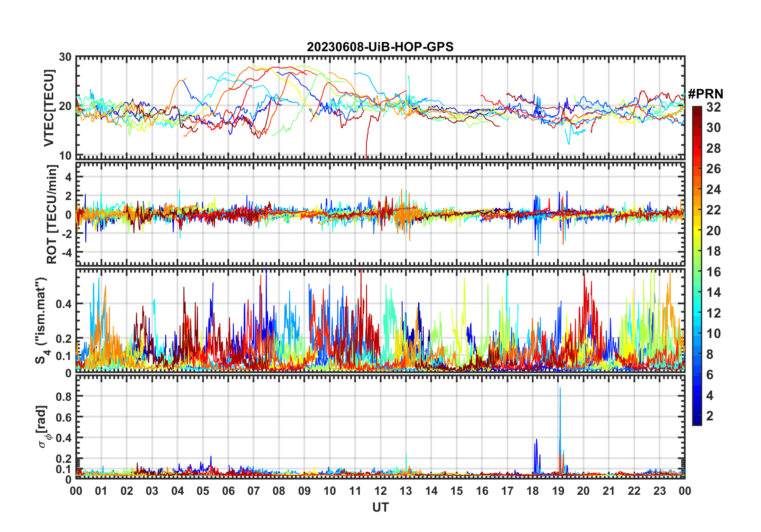Select the "10" label beside the PRN colorbar
Viewport: 761px width, 532px height.
coord(713,334)
